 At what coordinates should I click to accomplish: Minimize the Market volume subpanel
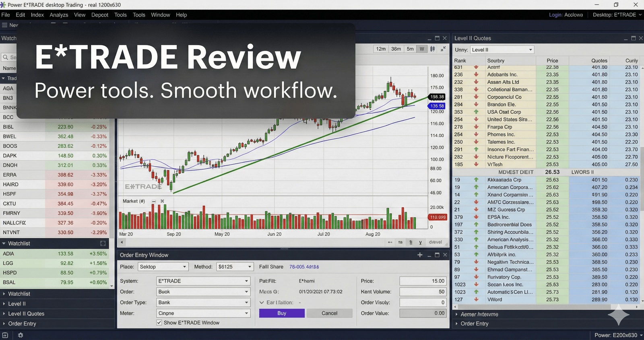154,201
